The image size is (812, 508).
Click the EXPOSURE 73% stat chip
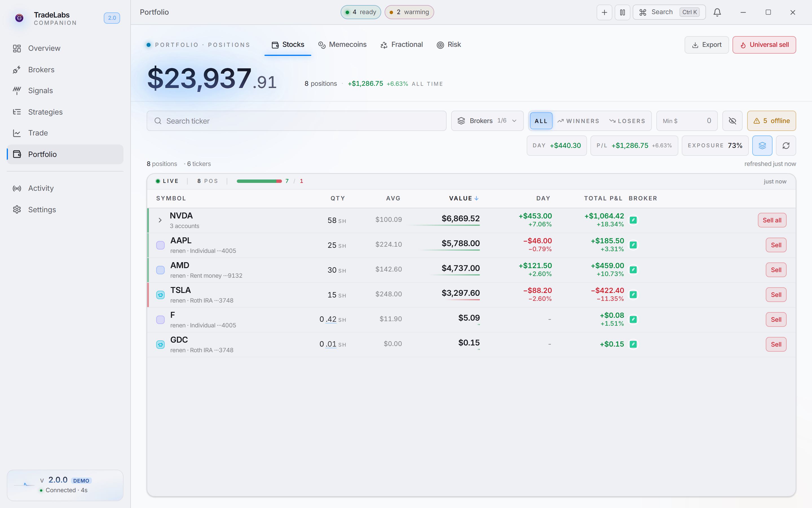coord(715,145)
